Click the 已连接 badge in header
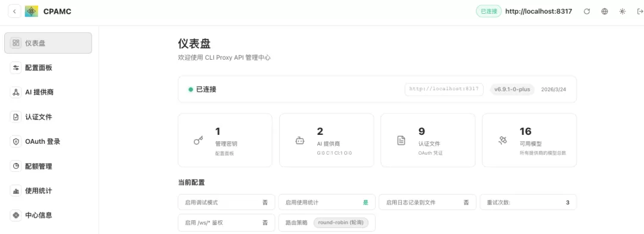The image size is (644, 234). pyautogui.click(x=489, y=11)
